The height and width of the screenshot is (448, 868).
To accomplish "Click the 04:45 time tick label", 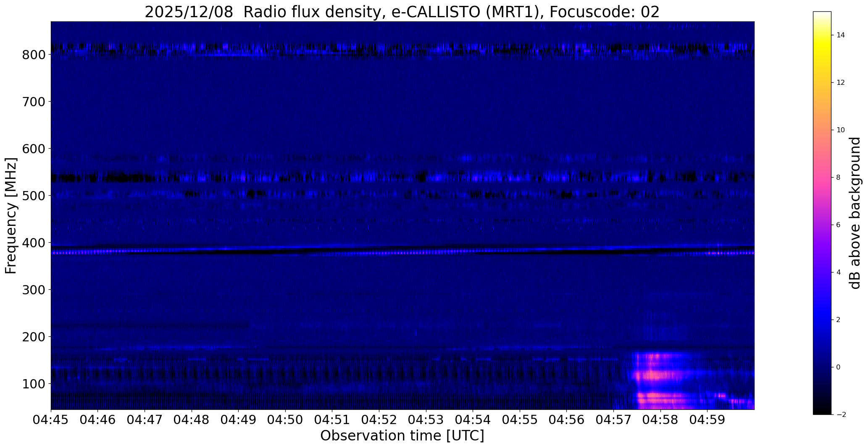I will tap(51, 419).
